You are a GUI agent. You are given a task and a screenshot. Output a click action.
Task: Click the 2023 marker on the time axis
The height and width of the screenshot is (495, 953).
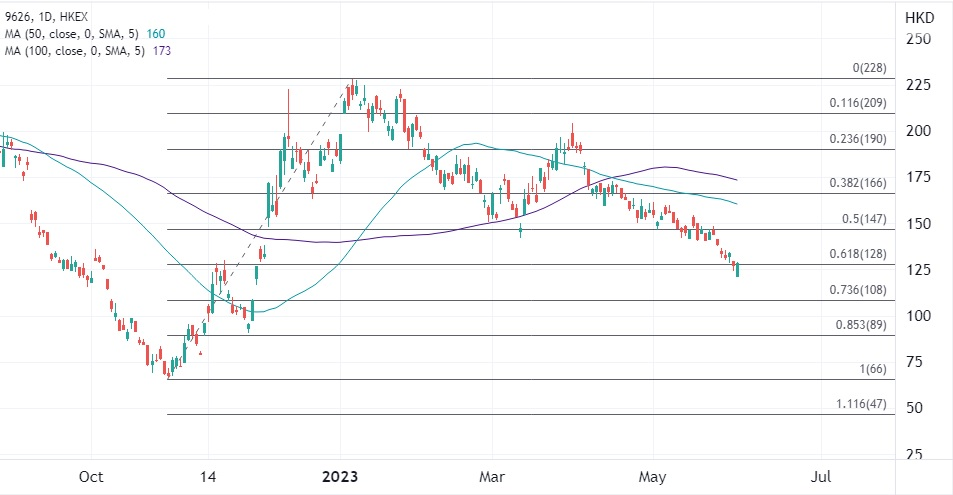click(340, 477)
